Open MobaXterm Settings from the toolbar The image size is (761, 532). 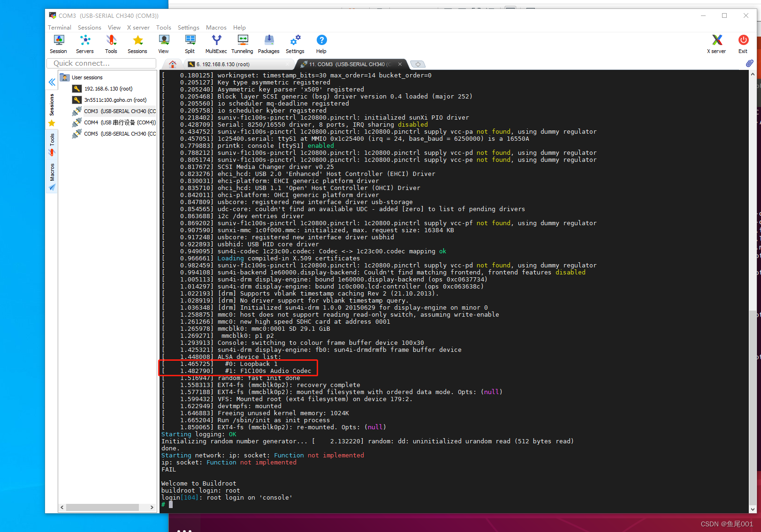click(x=295, y=44)
